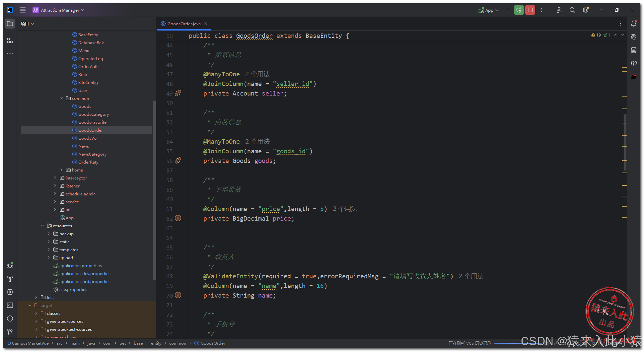Viewport: 644px width, 352px height.
Task: Open the Project tool window icon
Action: pos(10,24)
